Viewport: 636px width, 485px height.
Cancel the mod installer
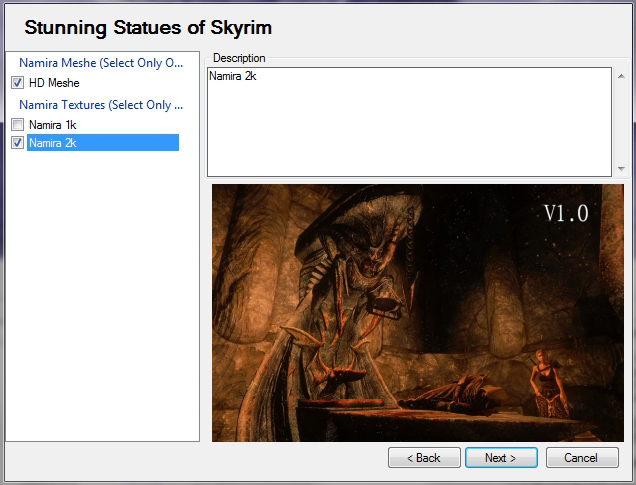[x=580, y=458]
